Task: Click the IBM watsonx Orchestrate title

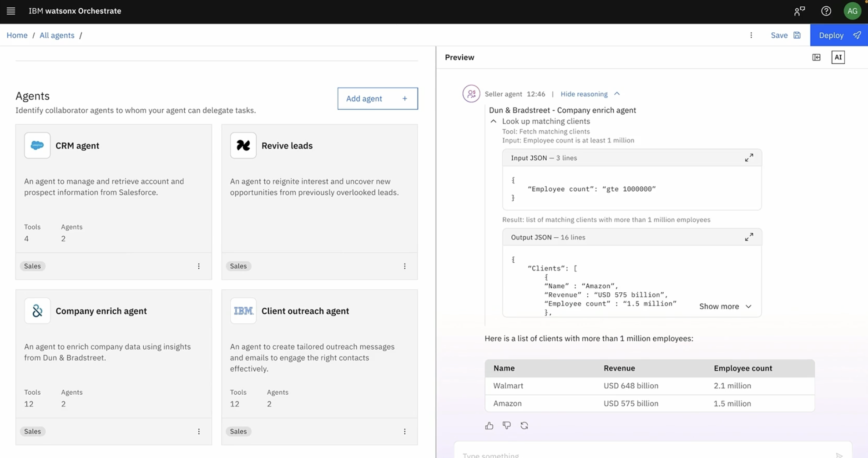Action: coord(75,11)
